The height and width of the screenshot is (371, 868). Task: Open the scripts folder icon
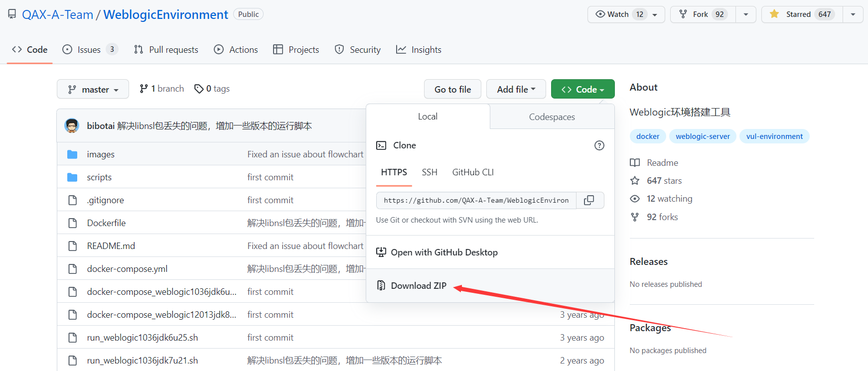click(72, 177)
